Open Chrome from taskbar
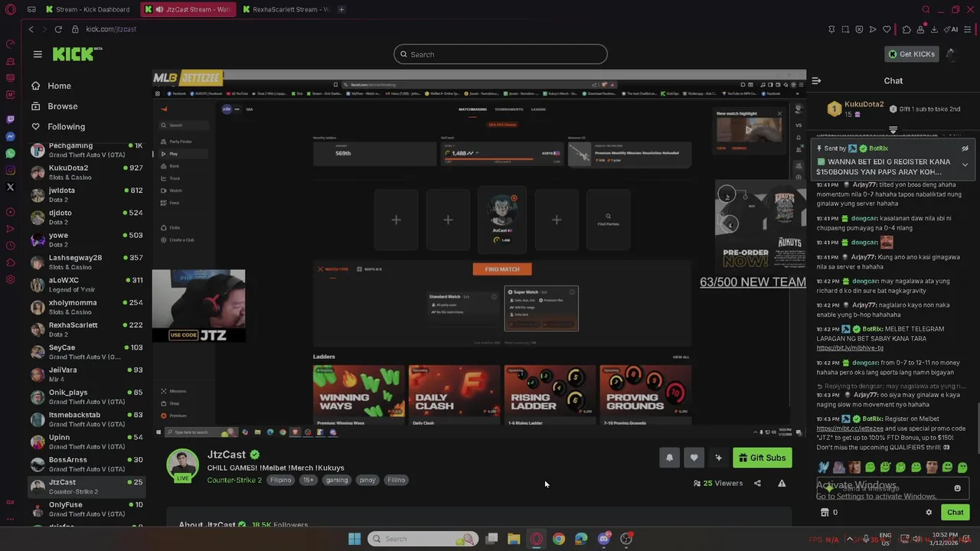Screen dimensions: 980x551 point(559,539)
